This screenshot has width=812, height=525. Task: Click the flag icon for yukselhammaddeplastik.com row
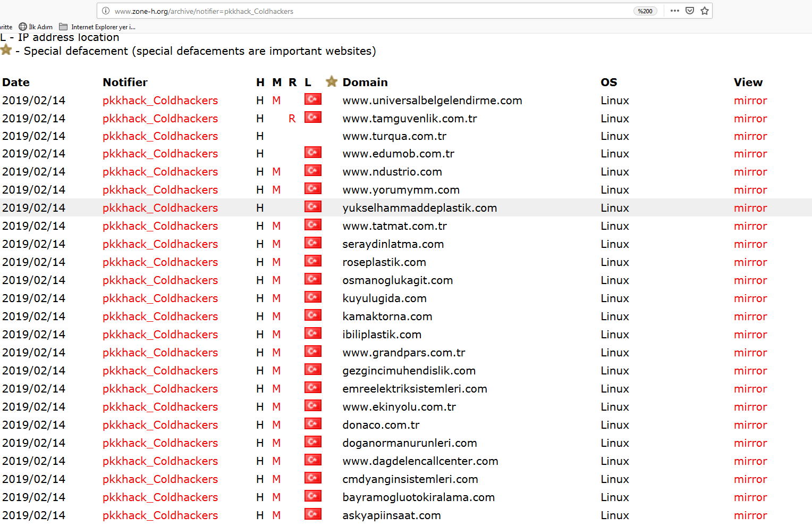(313, 207)
